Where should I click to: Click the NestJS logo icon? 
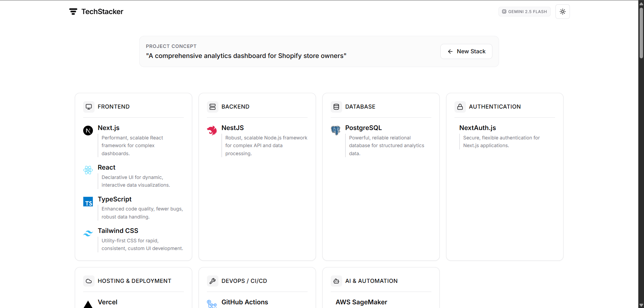click(212, 130)
